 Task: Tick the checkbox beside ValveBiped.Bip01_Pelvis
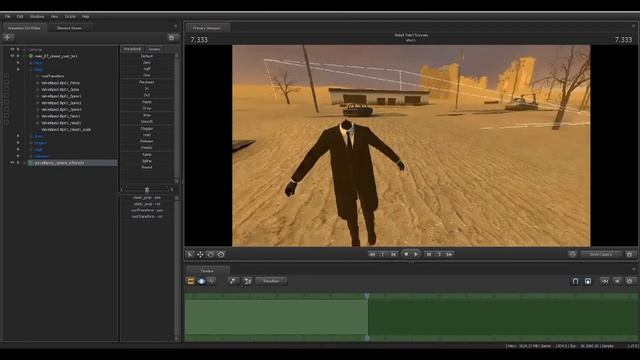pos(7,82)
